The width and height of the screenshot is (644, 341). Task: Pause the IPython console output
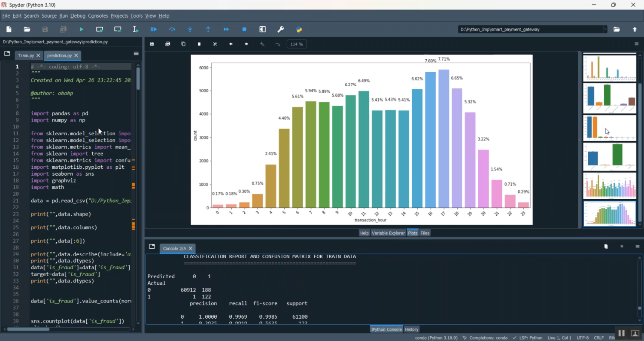(x=621, y=333)
